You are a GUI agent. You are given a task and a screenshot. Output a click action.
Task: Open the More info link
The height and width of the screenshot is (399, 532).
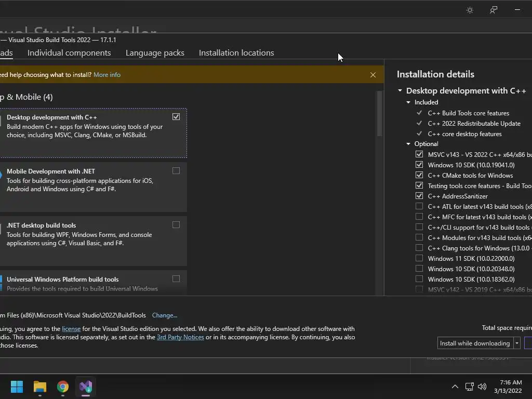pyautogui.click(x=107, y=75)
